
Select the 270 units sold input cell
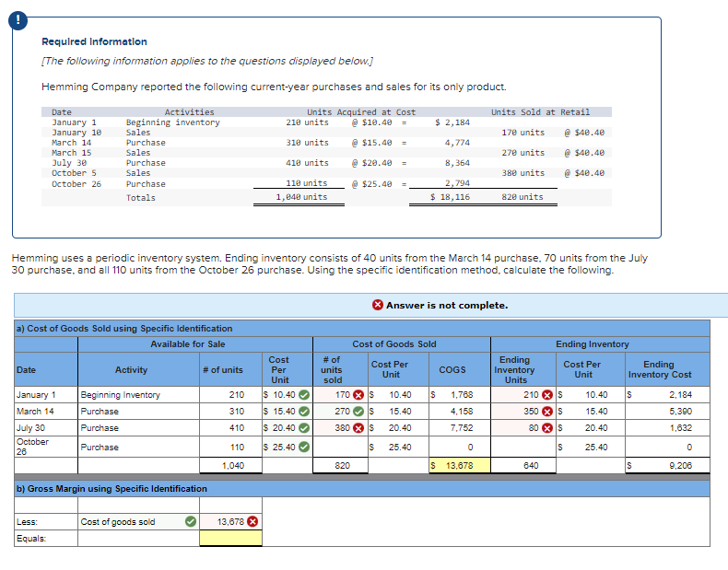click(x=340, y=412)
